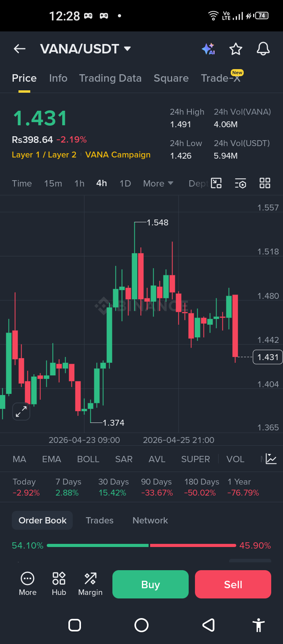Expand the More timeframes dropdown
The image size is (283, 644).
click(x=158, y=183)
